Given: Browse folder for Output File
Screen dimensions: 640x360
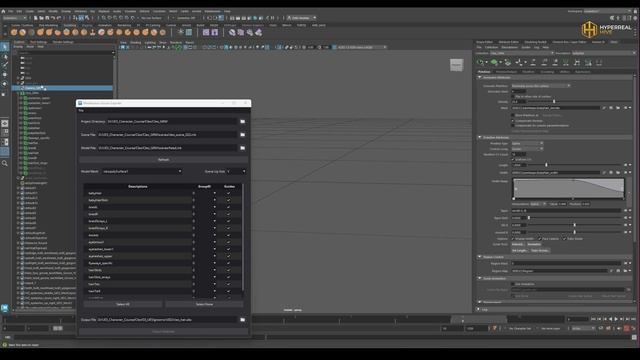Looking at the screenshot, I should (242, 320).
